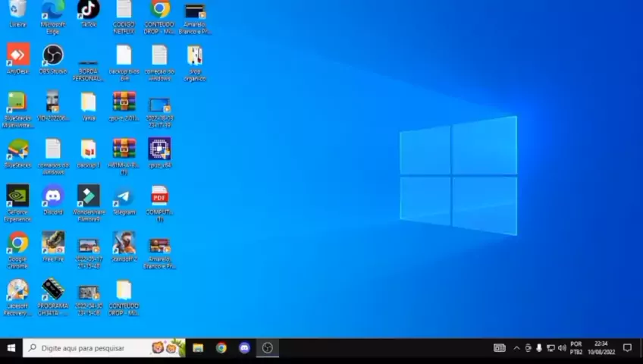Open the touch keyboard tray icon
Viewport: 643px width, 364px height.
(x=500, y=348)
